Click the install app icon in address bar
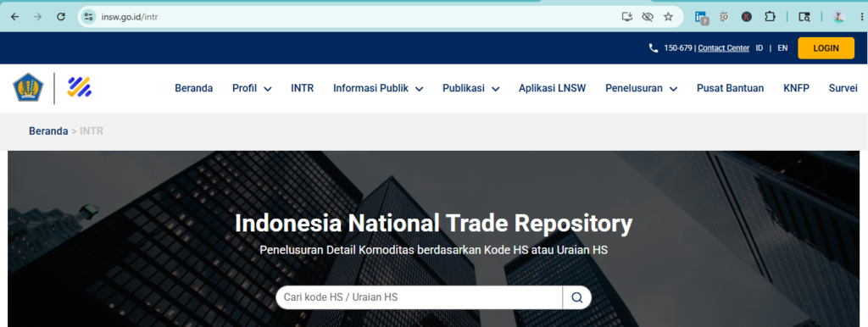Viewport: 868px width, 327px height. pos(626,17)
